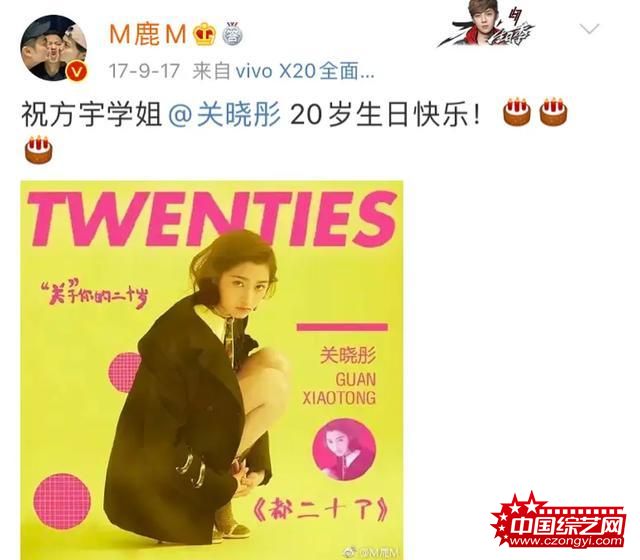Tap the pink grid circle at poster bottom-left
The width and height of the screenshot is (640, 560).
click(x=62, y=501)
